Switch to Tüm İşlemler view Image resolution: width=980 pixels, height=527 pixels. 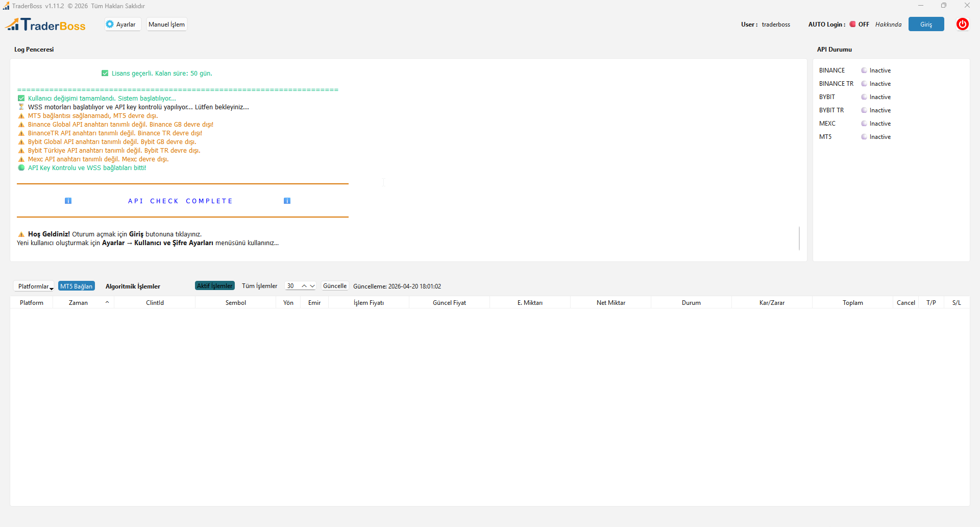pyautogui.click(x=259, y=286)
